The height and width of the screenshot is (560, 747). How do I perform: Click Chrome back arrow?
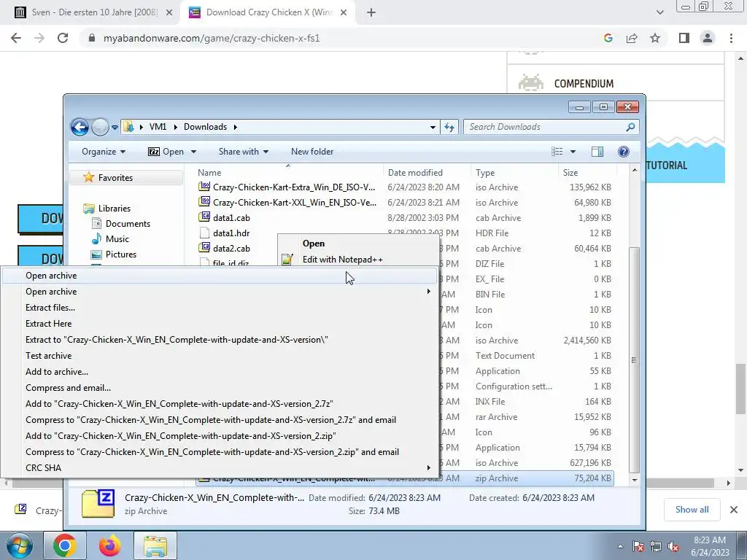[x=16, y=38]
